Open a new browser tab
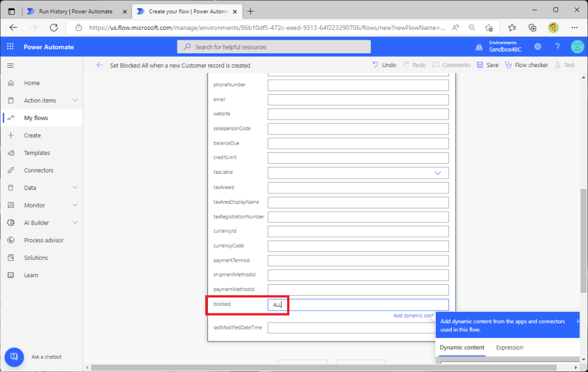588x372 pixels. [x=250, y=11]
